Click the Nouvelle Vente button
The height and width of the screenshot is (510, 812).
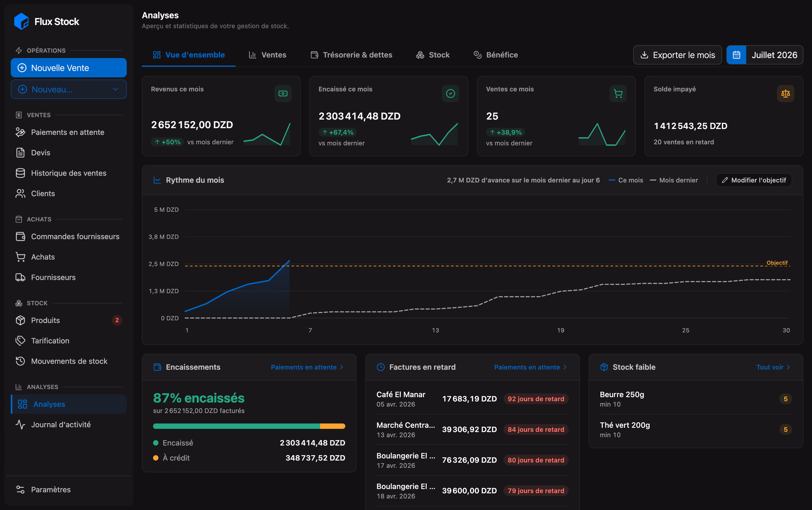(69, 68)
